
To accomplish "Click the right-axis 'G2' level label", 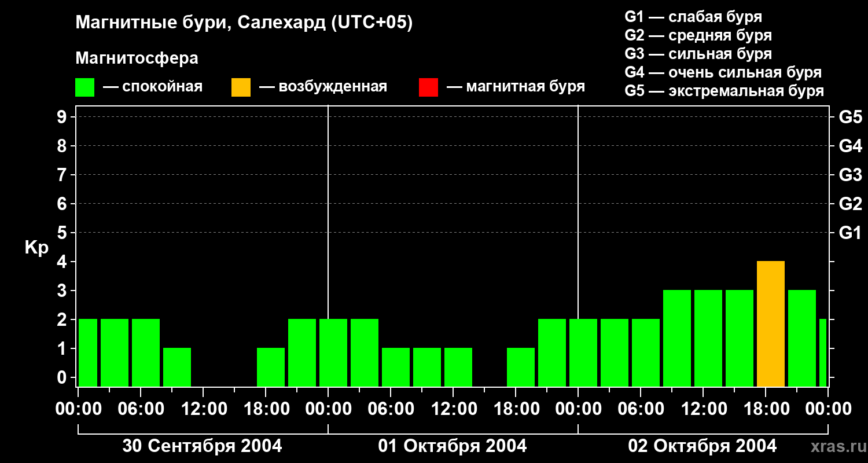I will (850, 204).
